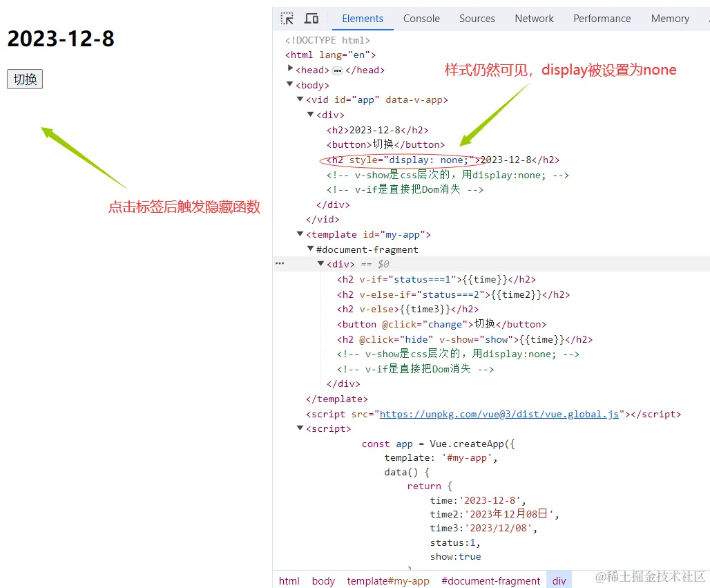Collapse the vid#app element node
This screenshot has height=588, width=710.
300,99
